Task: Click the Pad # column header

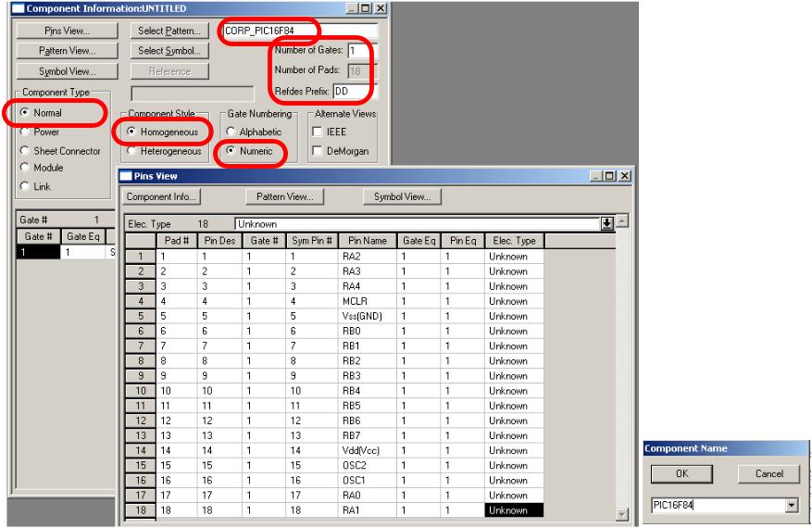Action: click(x=177, y=241)
